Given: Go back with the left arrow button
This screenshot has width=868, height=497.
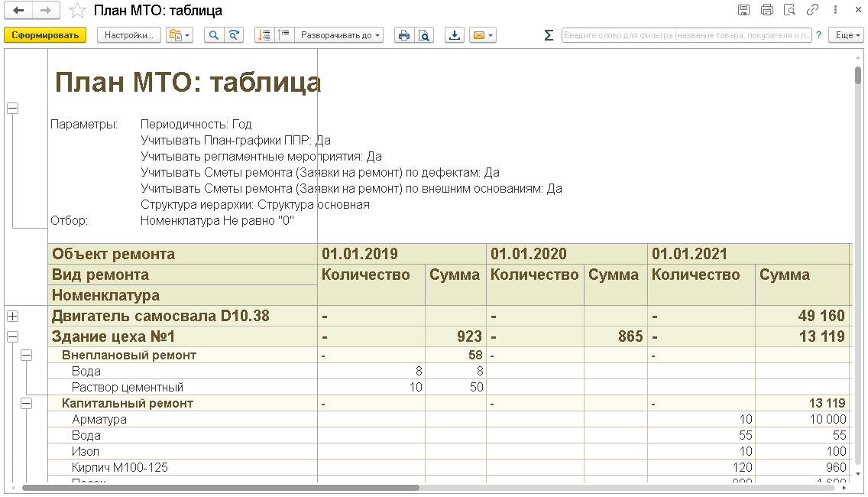Looking at the screenshot, I should tap(18, 10).
